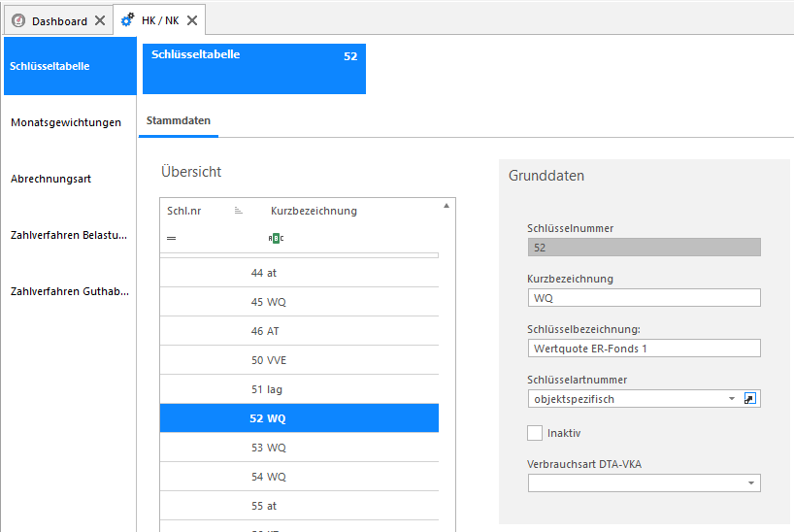Sort by the Kurzbezeichnung column header
The height and width of the screenshot is (532, 794).
314,211
